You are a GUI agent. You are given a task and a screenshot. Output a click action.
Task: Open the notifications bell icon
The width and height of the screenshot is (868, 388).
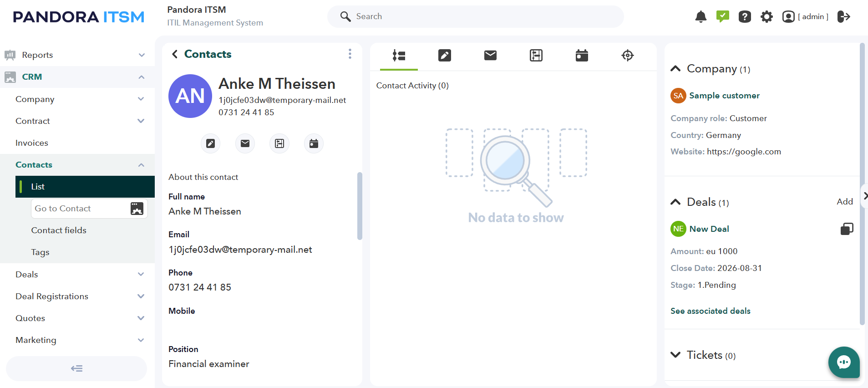tap(700, 17)
